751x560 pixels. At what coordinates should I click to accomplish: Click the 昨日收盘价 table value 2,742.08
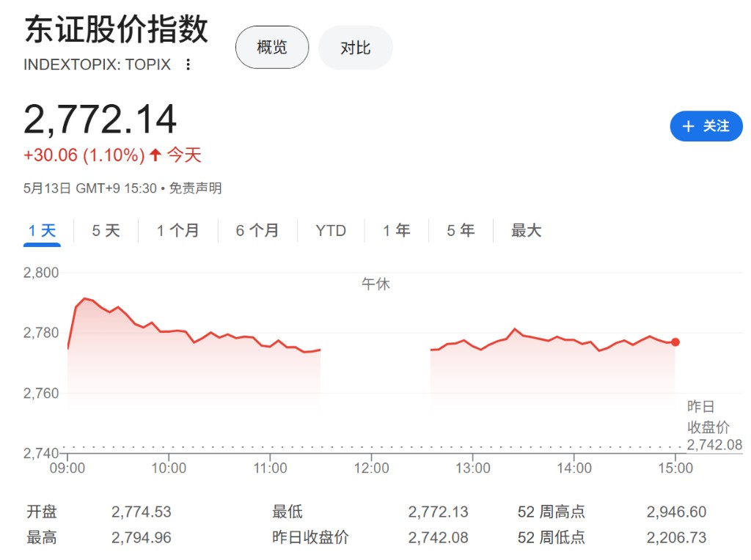439,538
